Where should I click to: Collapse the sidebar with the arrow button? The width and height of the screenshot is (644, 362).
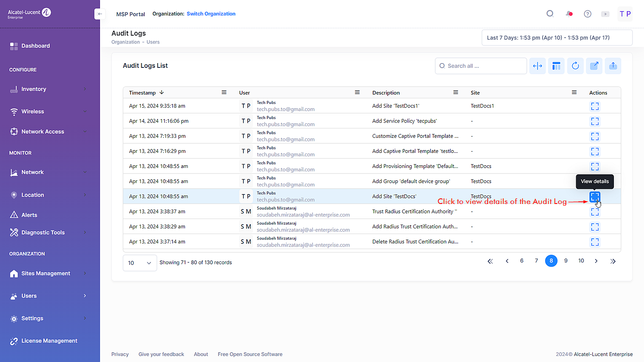coord(100,14)
